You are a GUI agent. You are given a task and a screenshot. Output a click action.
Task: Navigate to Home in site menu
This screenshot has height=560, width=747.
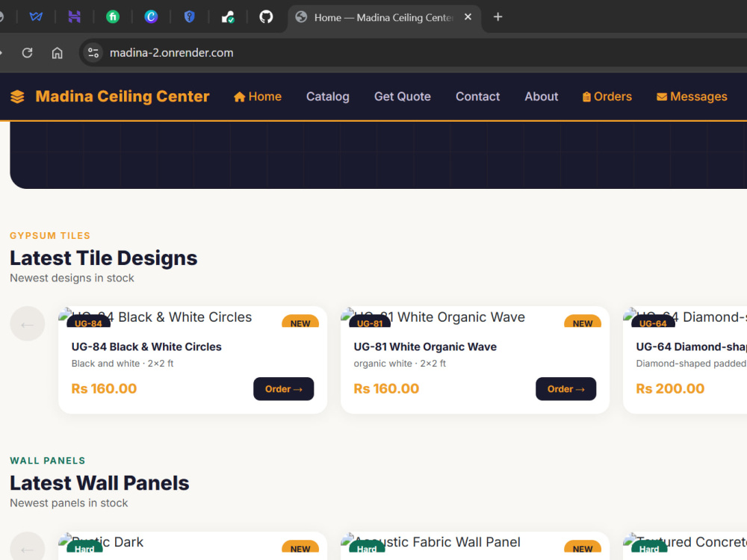coord(258,96)
